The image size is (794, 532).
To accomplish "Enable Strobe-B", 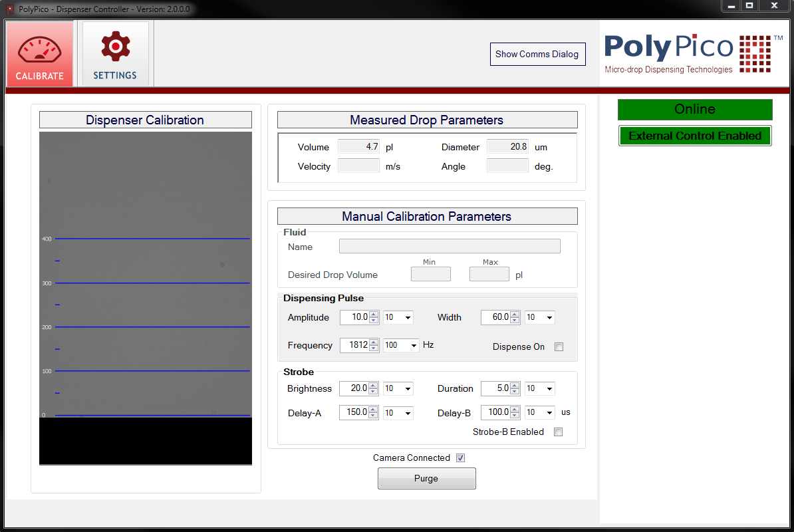I will click(558, 432).
